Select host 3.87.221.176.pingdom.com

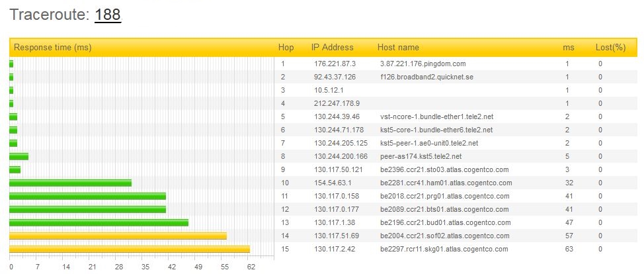pyautogui.click(x=423, y=64)
